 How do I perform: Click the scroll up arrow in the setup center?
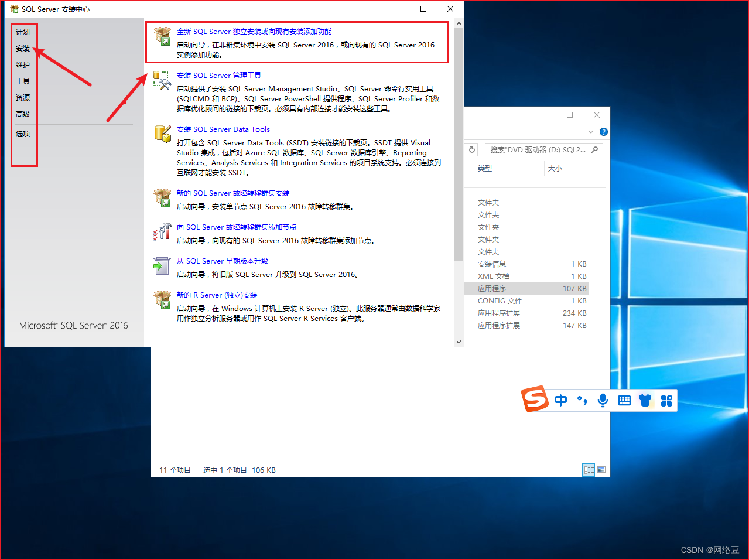[459, 24]
